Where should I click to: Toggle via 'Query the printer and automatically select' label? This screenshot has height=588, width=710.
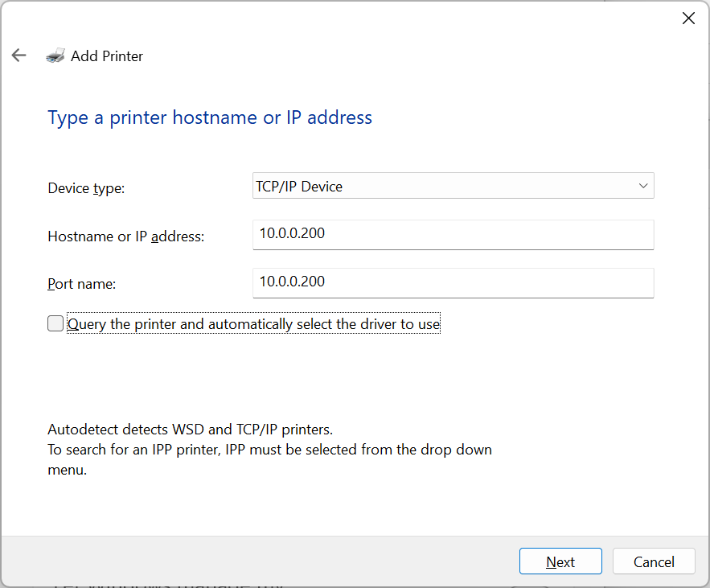[253, 324]
